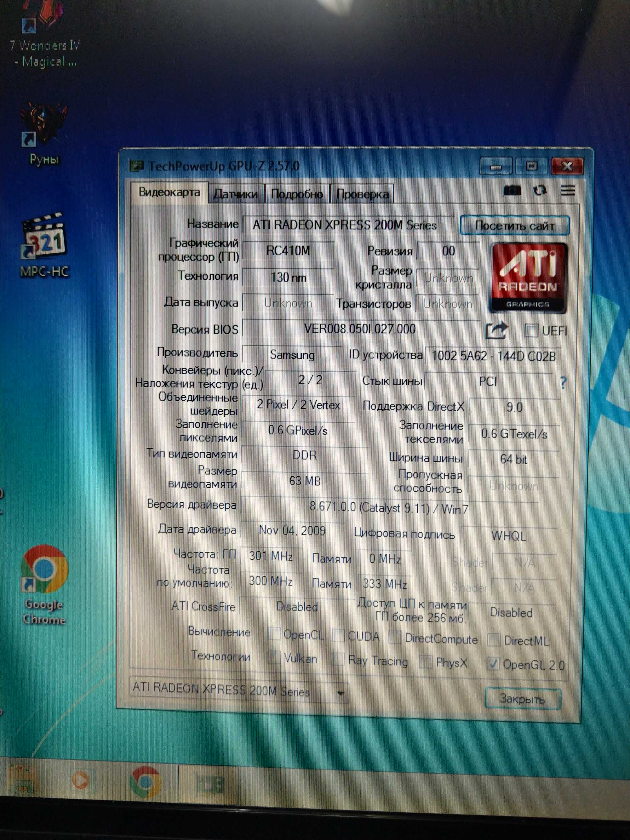
Task: Click the revision 00 value
Action: pos(449,251)
